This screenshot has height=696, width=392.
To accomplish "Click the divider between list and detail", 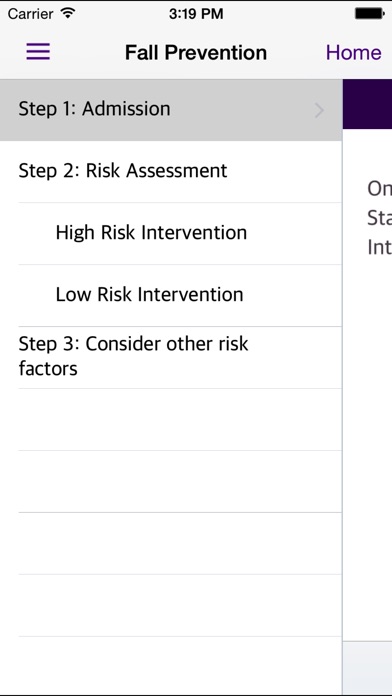I will (342, 388).
